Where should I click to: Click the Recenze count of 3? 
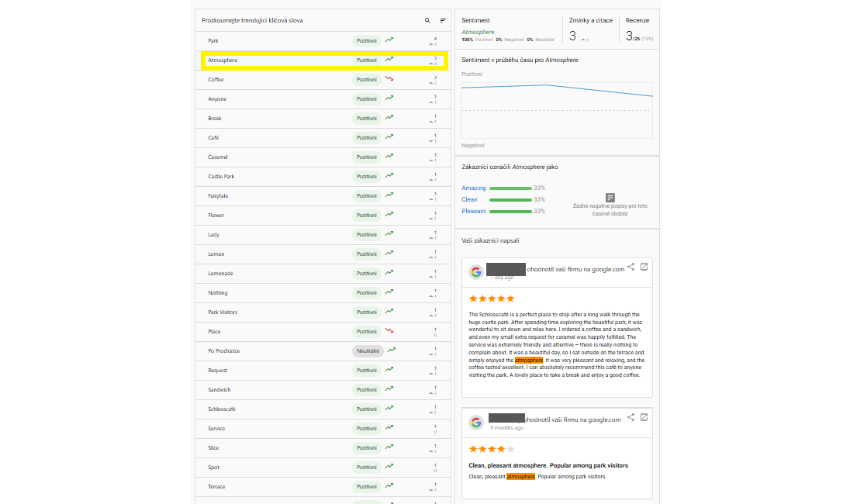(629, 36)
